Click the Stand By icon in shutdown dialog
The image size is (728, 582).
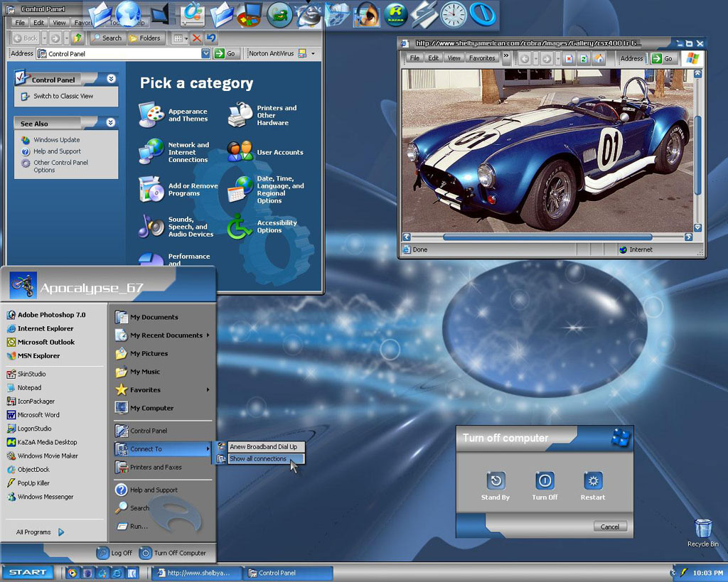pyautogui.click(x=496, y=481)
